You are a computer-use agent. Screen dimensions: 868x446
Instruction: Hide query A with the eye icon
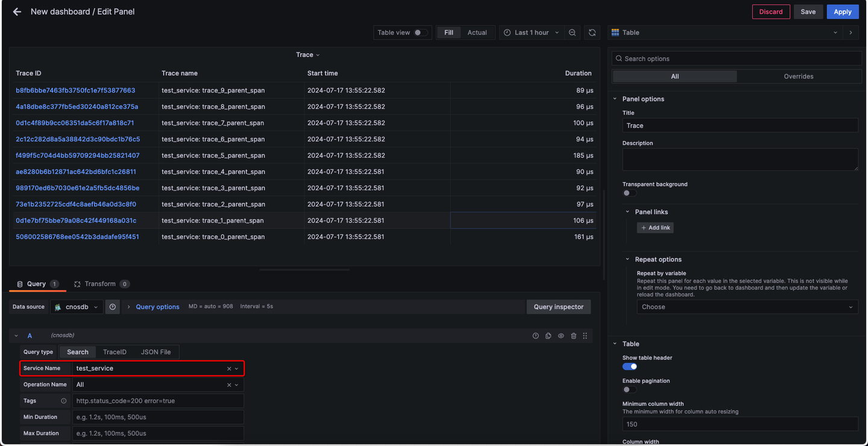tap(561, 336)
